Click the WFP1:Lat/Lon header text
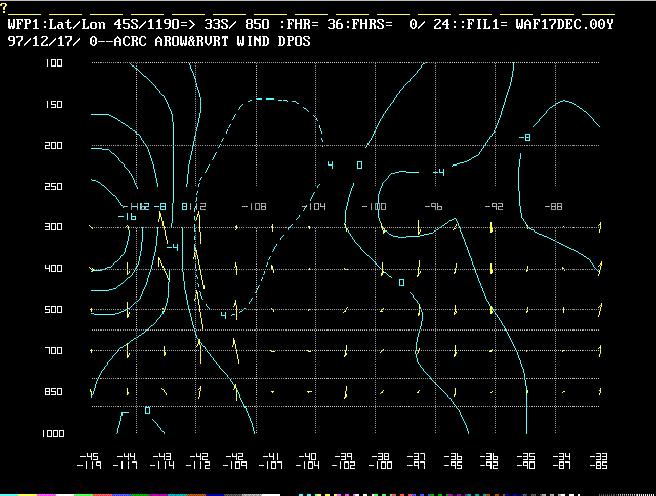The image size is (656, 496). 56,24
